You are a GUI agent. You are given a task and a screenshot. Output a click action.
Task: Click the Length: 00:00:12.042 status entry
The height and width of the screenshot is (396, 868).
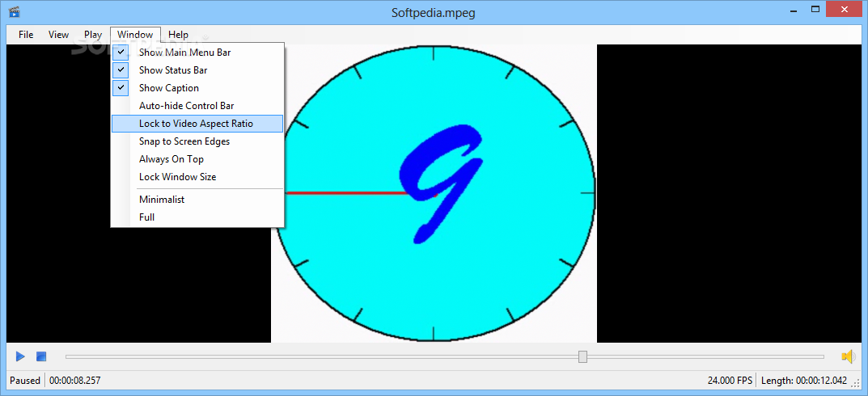pos(804,381)
